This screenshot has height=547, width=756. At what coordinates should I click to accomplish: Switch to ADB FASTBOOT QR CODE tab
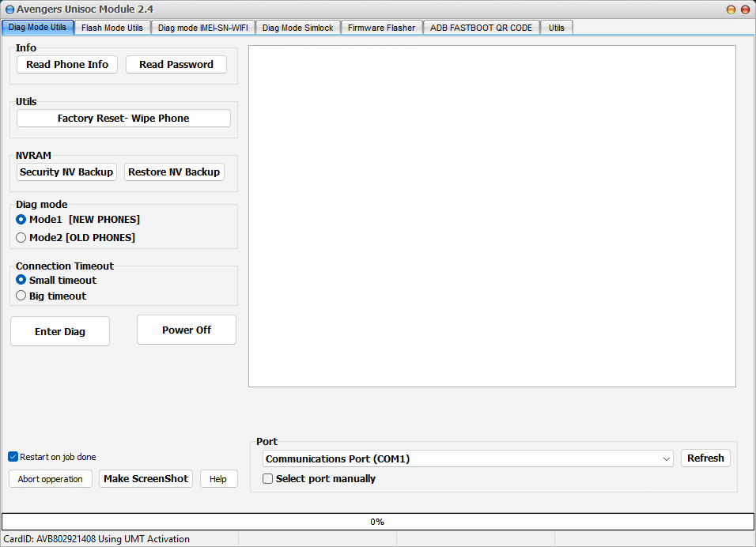coord(481,28)
